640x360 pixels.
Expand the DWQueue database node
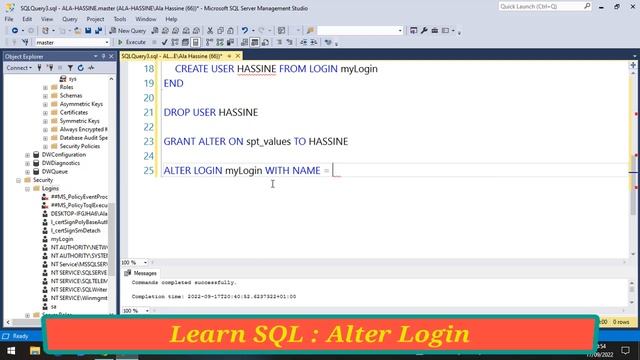tap(27, 172)
